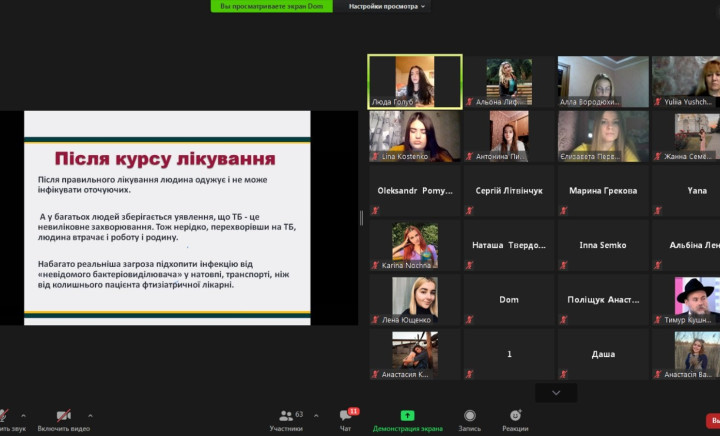This screenshot has height=436, width=720.
Task: Select Inna Semko participant tile
Action: (603, 245)
